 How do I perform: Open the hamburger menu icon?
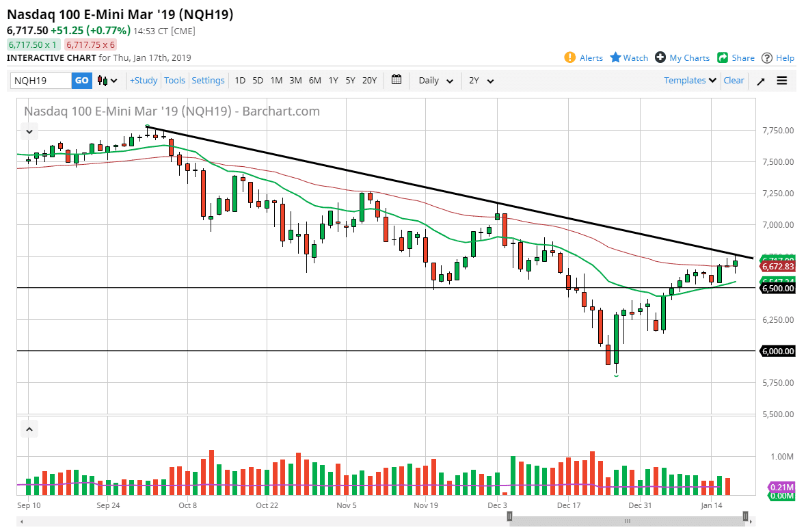tap(781, 80)
